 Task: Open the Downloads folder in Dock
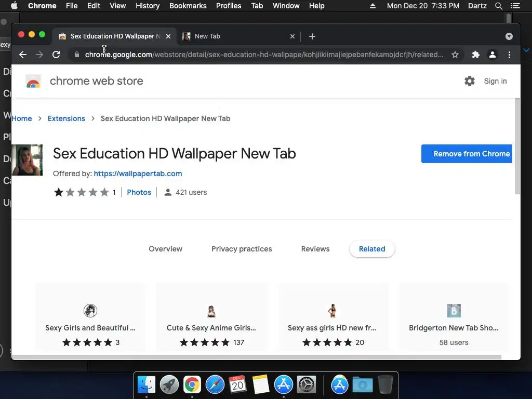tap(362, 385)
